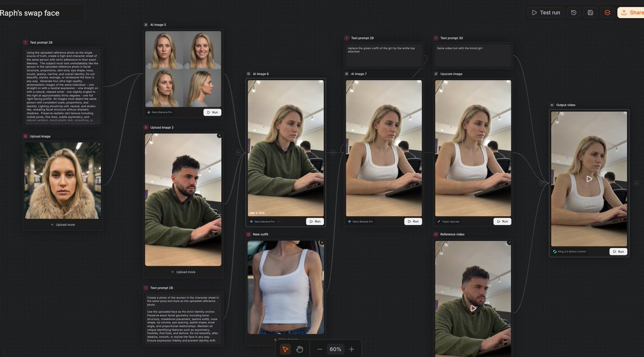The height and width of the screenshot is (357, 644).
Task: Click the plus input connector on AI image 7
Action: point(333,152)
